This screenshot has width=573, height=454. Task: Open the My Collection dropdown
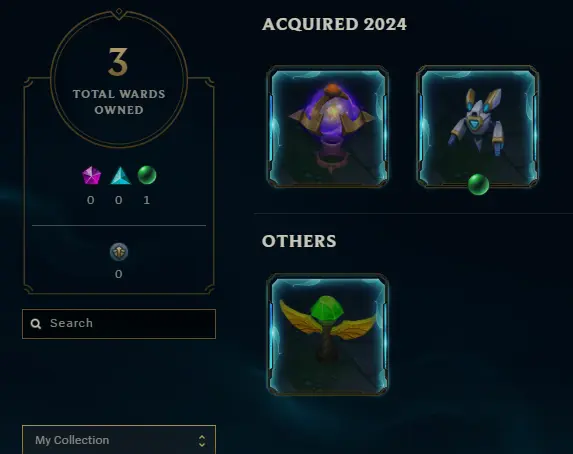[119, 440]
